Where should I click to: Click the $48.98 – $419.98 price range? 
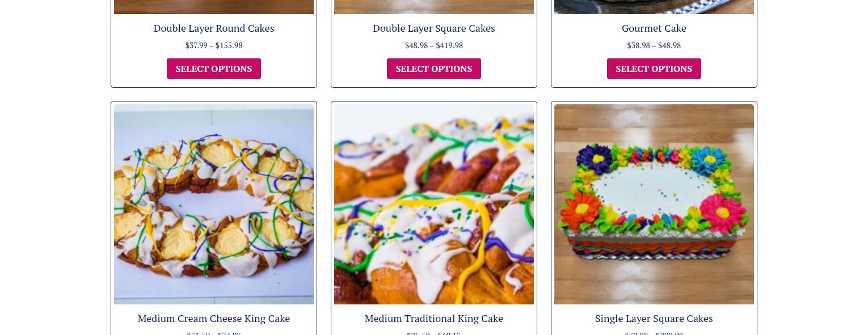[x=434, y=45]
